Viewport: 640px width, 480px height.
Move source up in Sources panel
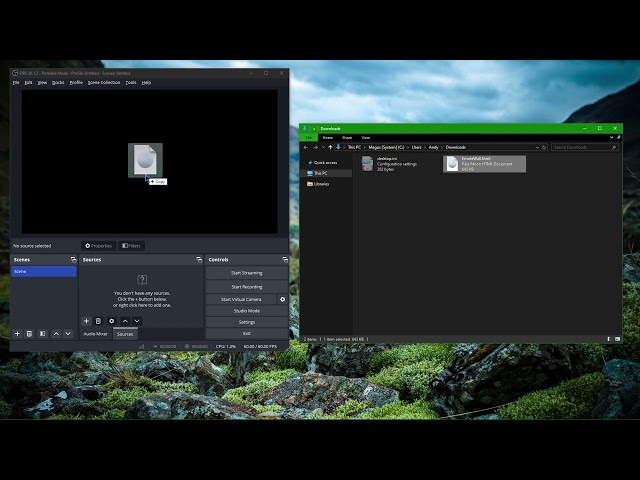point(125,321)
